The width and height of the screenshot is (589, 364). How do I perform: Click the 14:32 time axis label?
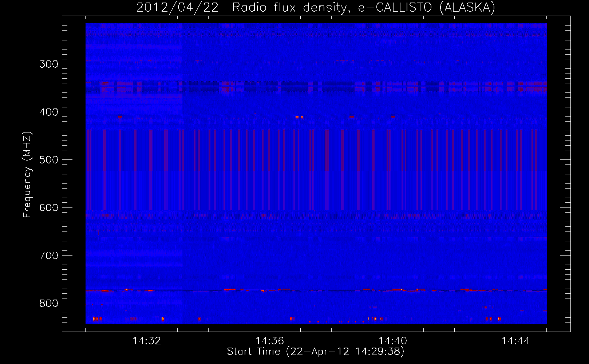[x=147, y=341]
